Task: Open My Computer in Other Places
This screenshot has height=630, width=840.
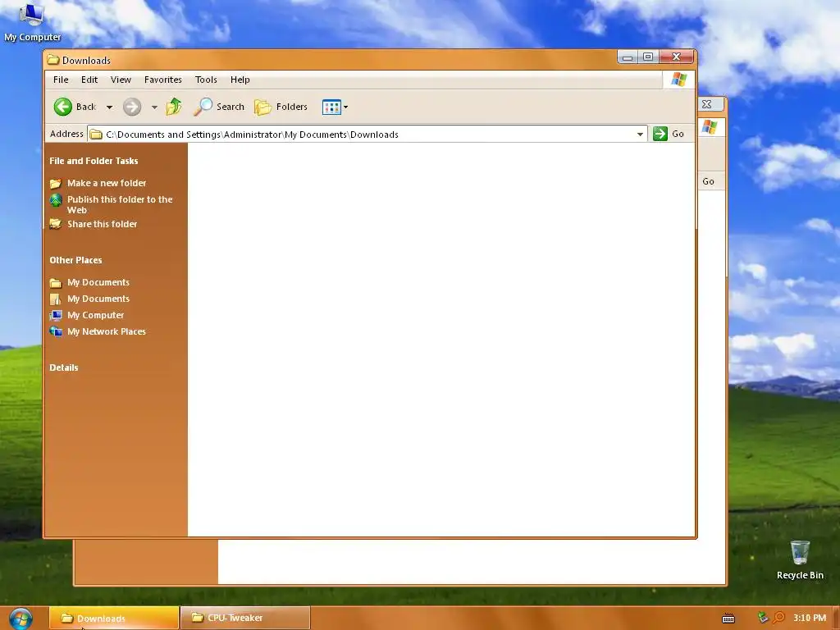Action: (95, 315)
